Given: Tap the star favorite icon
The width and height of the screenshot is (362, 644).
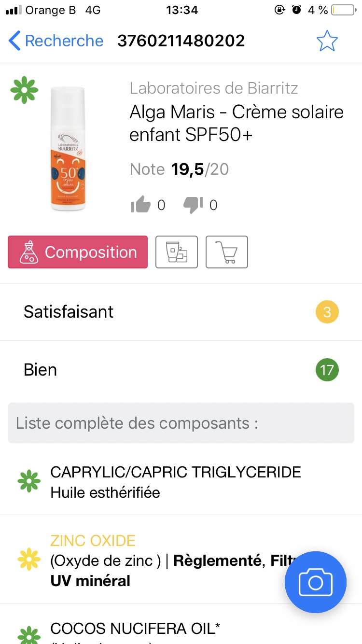Looking at the screenshot, I should (x=327, y=41).
